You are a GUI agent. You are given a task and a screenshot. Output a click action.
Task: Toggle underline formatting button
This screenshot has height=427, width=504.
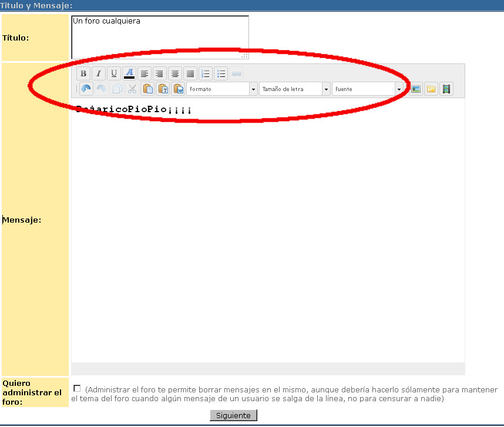tap(114, 73)
